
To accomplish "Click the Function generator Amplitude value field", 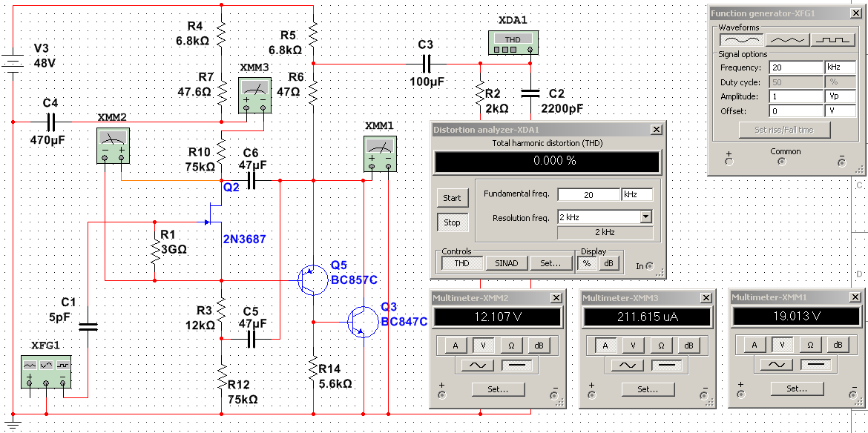I will click(x=796, y=96).
